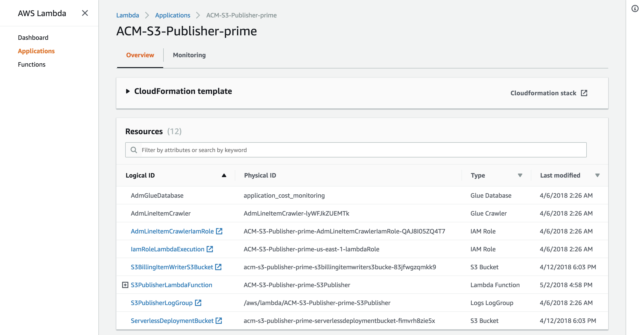Click the search magnifier icon in filter bar
Image resolution: width=644 pixels, height=335 pixels.
[134, 150]
